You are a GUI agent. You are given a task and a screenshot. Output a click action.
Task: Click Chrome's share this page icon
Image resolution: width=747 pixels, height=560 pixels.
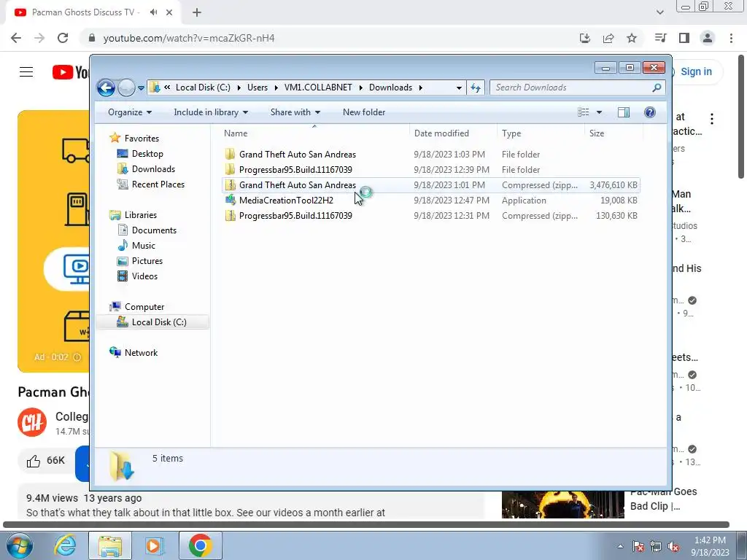pos(608,38)
